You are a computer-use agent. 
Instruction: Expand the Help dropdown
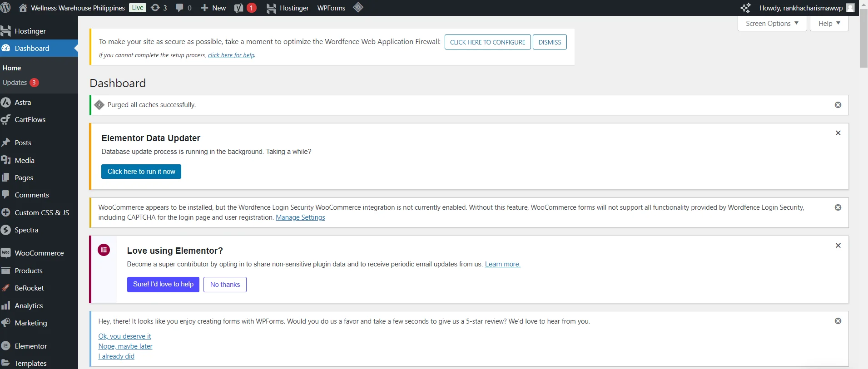click(829, 24)
